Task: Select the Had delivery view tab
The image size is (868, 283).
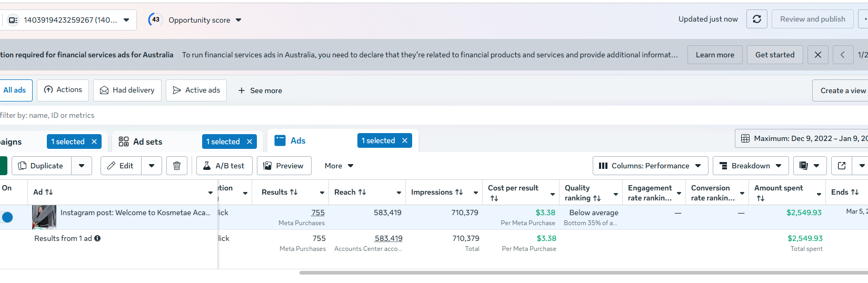Action: coord(127,90)
